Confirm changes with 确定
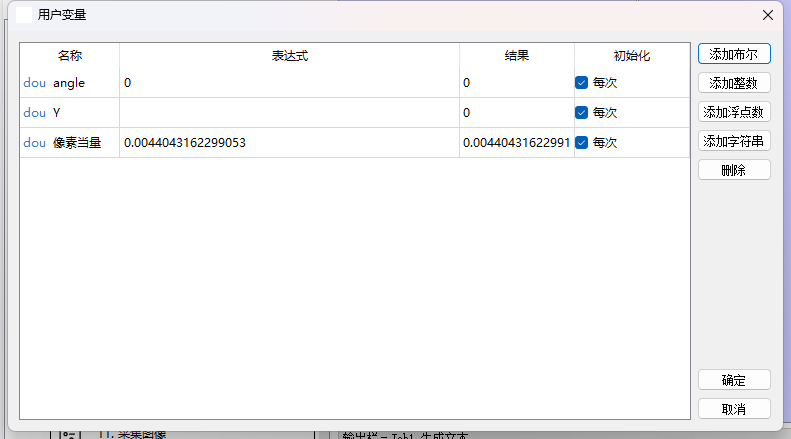Image resolution: width=791 pixels, height=439 pixels. coord(734,380)
